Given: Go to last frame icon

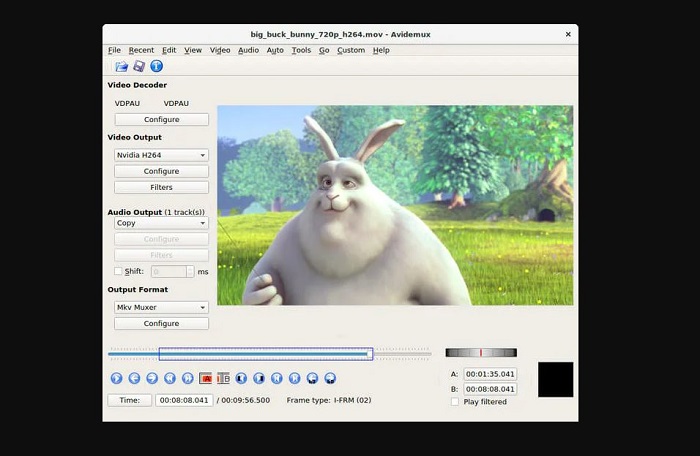Looking at the screenshot, I should coord(295,378).
